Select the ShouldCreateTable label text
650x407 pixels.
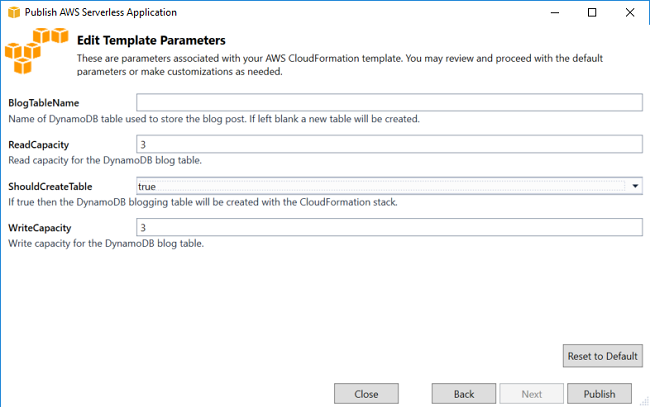click(x=50, y=187)
